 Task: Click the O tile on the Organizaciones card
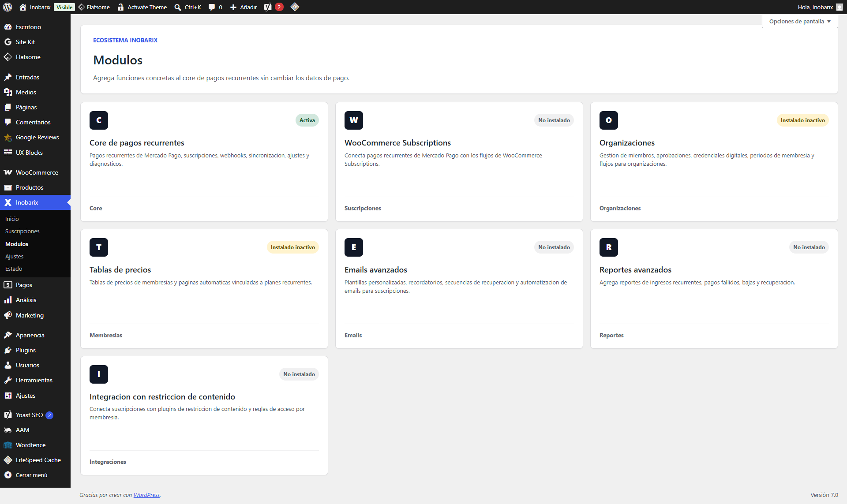609,120
